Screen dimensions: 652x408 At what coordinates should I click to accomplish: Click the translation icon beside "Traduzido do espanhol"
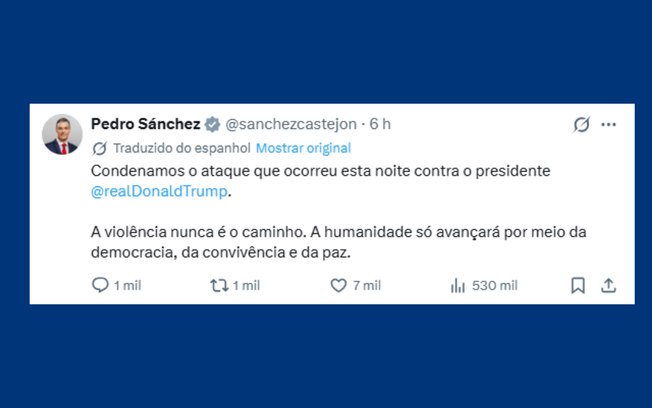pyautogui.click(x=99, y=148)
